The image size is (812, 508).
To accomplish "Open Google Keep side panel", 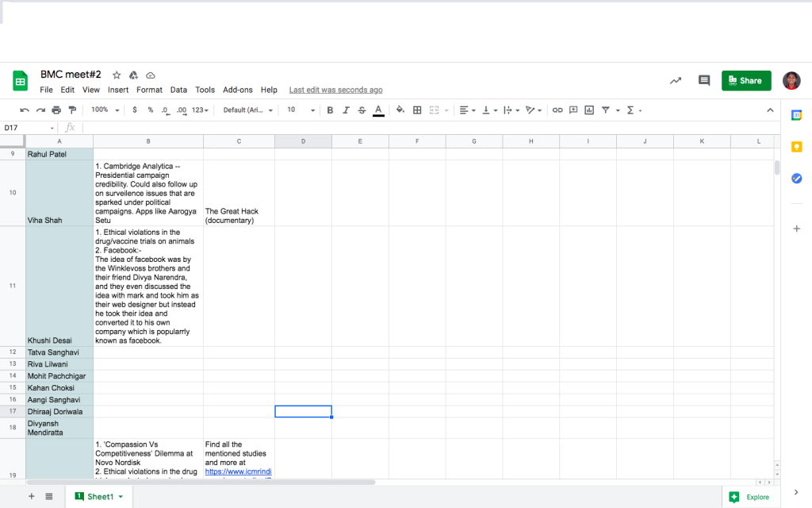I will click(796, 147).
